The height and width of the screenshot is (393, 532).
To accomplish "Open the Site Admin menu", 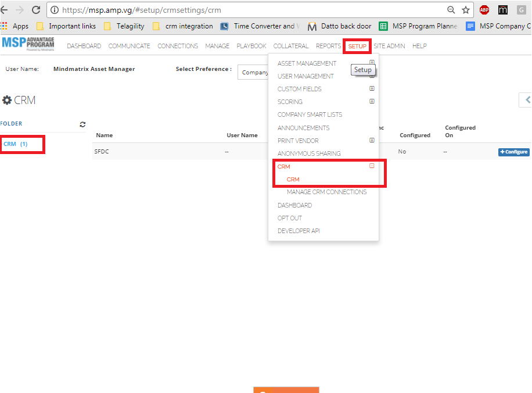I will coord(389,46).
